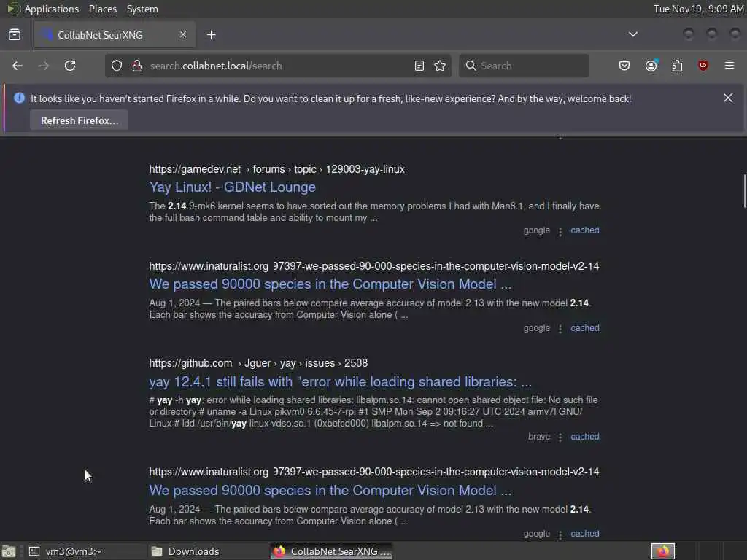
Task: Open the Firefox hamburger menu
Action: pyautogui.click(x=729, y=66)
